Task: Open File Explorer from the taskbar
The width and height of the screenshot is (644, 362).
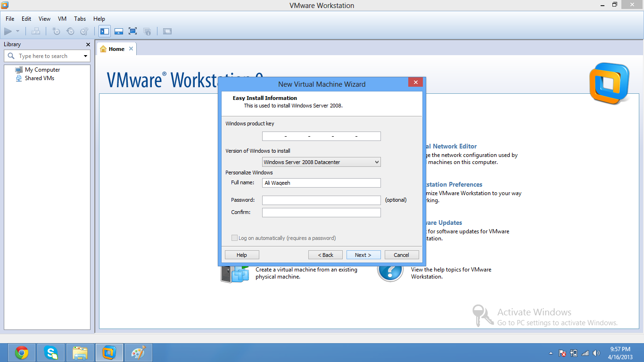Action: [x=80, y=353]
